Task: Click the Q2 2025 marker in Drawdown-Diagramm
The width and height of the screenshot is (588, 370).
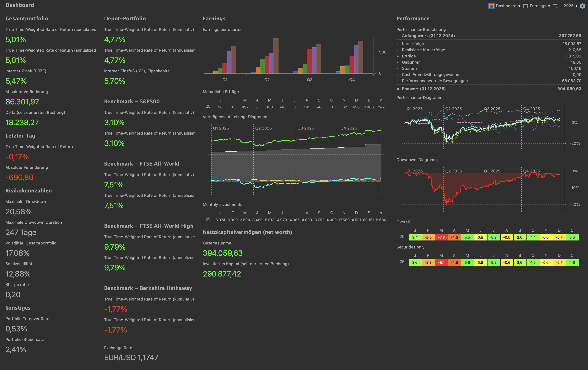Action: point(453,171)
